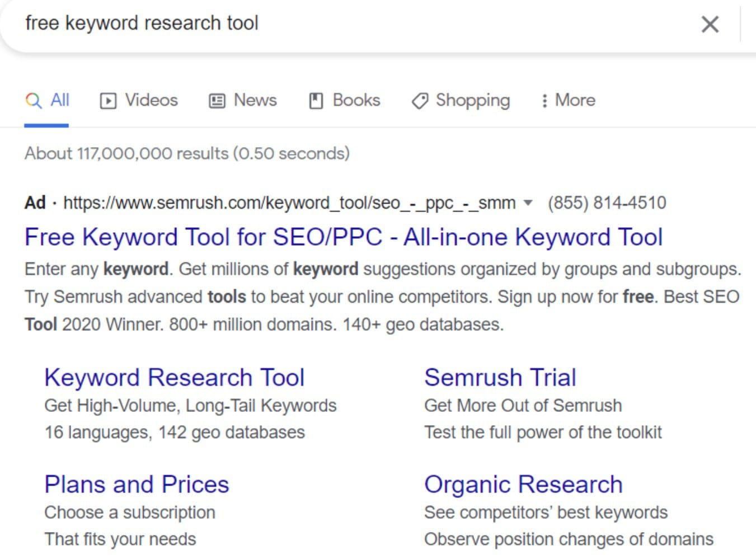This screenshot has height=560, width=756.
Task: Clear the search box with X icon
Action: pos(710,24)
